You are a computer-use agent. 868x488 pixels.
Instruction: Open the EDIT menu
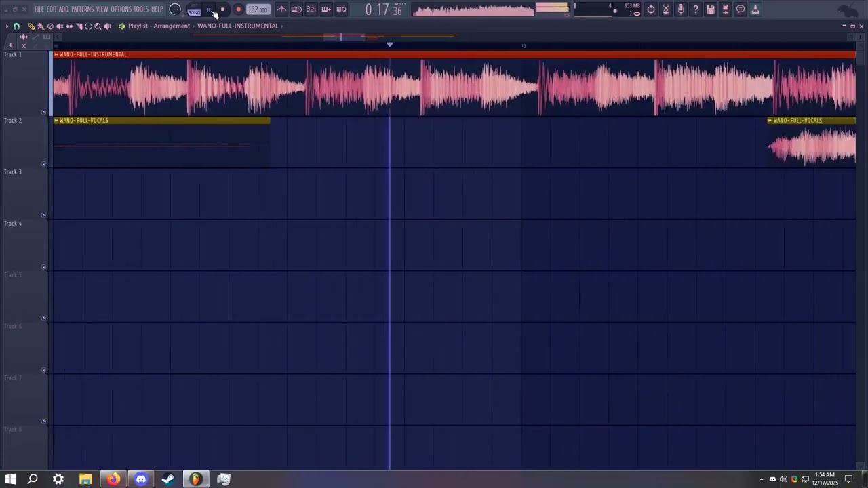[52, 9]
